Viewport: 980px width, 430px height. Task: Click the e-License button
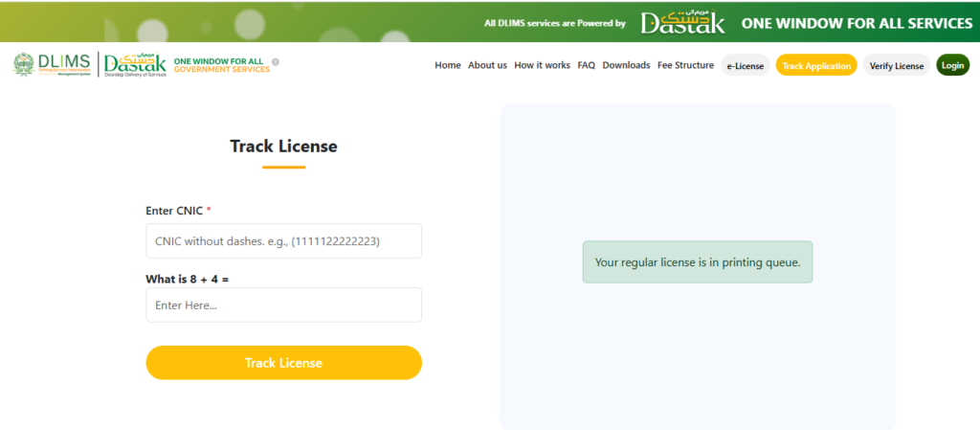pos(745,66)
